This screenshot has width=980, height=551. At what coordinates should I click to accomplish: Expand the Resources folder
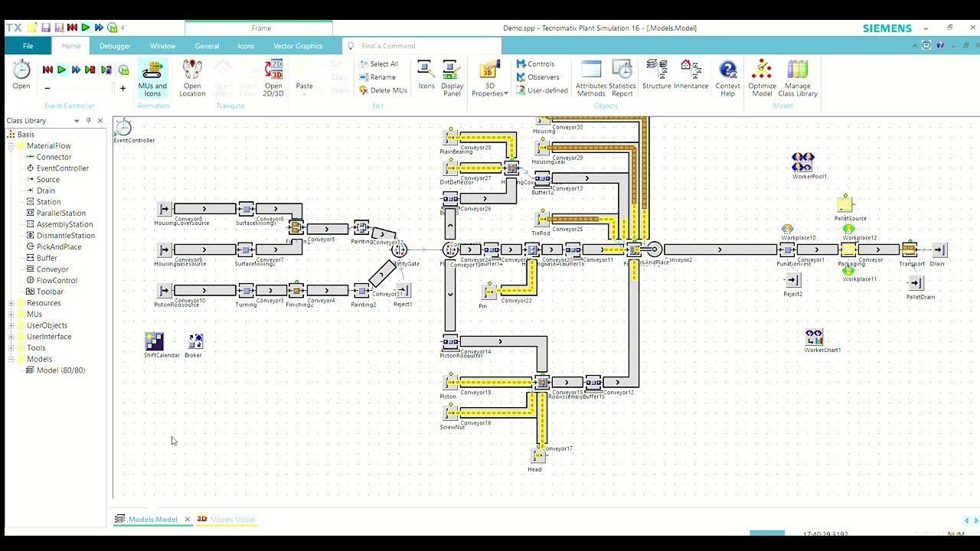pos(11,303)
